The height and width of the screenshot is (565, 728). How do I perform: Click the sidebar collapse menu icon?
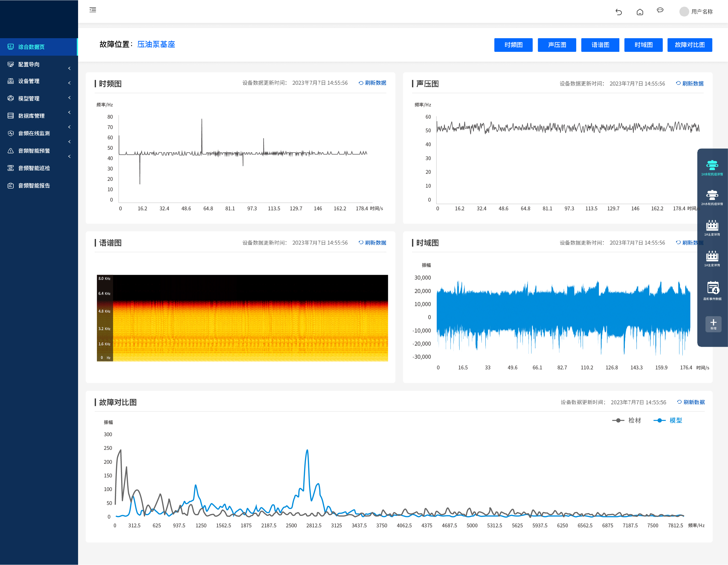pyautogui.click(x=93, y=10)
